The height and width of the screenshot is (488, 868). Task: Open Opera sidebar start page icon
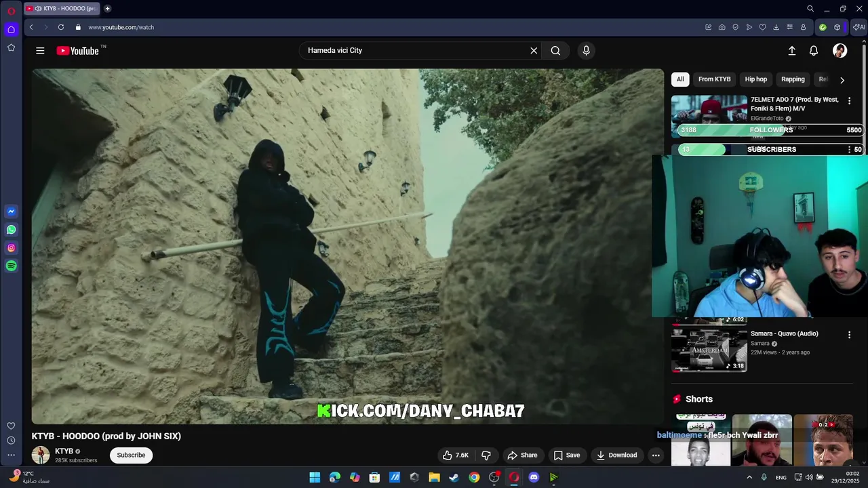point(11,29)
